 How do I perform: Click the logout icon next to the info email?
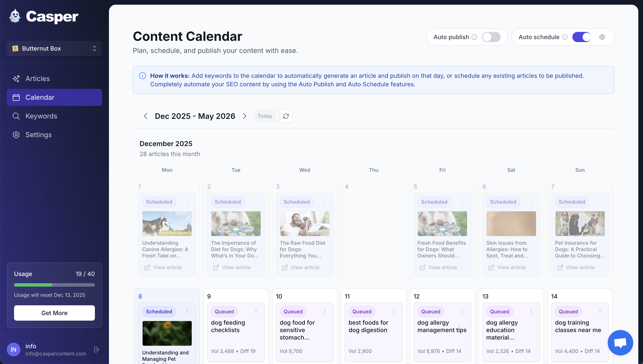pos(96,350)
